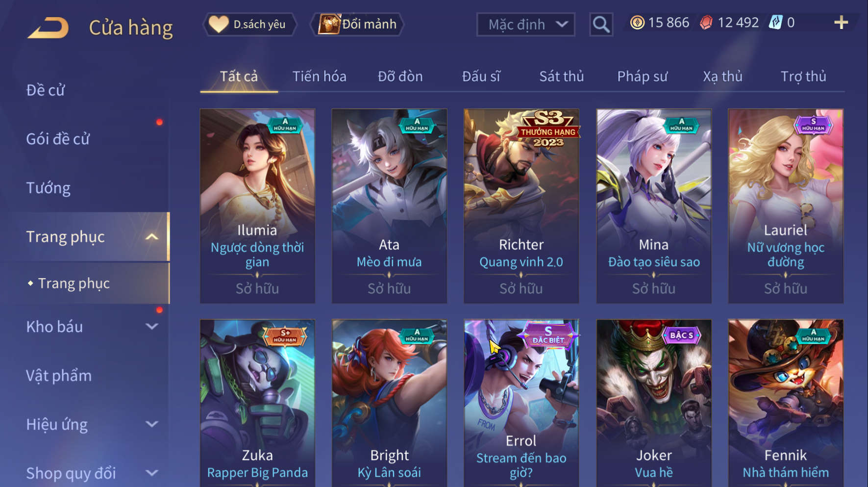Select the Richter Quang vinh 2.0 skin
868x487 pixels.
[521, 206]
